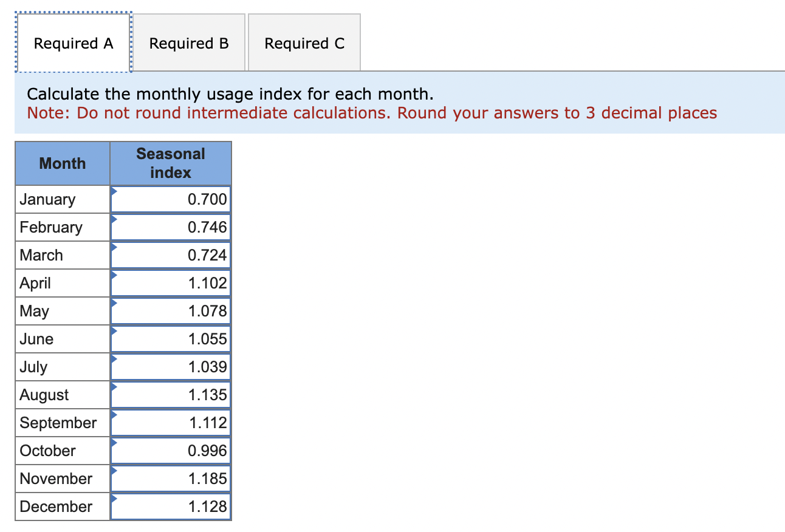This screenshot has width=785, height=532.
Task: Click the blue marker on August's answer cell
Action: (x=113, y=389)
